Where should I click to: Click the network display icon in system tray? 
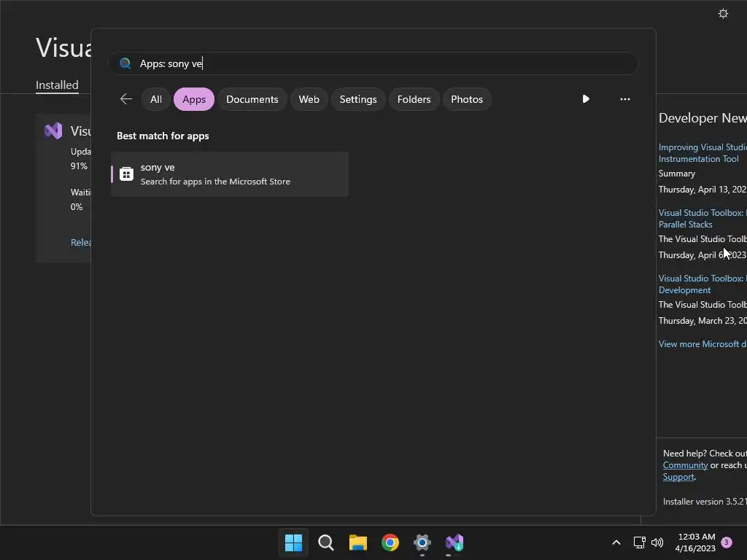(x=639, y=542)
